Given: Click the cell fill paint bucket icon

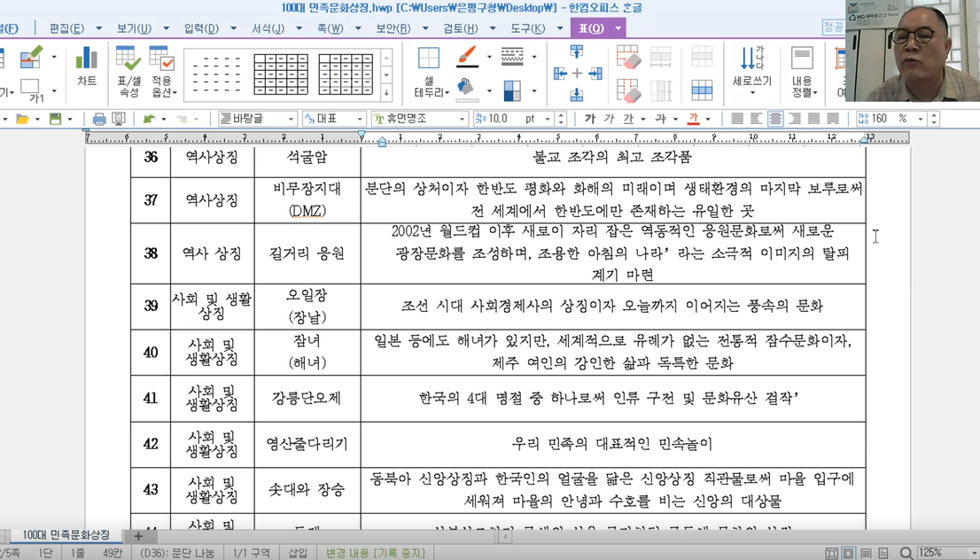Looking at the screenshot, I should 467,89.
